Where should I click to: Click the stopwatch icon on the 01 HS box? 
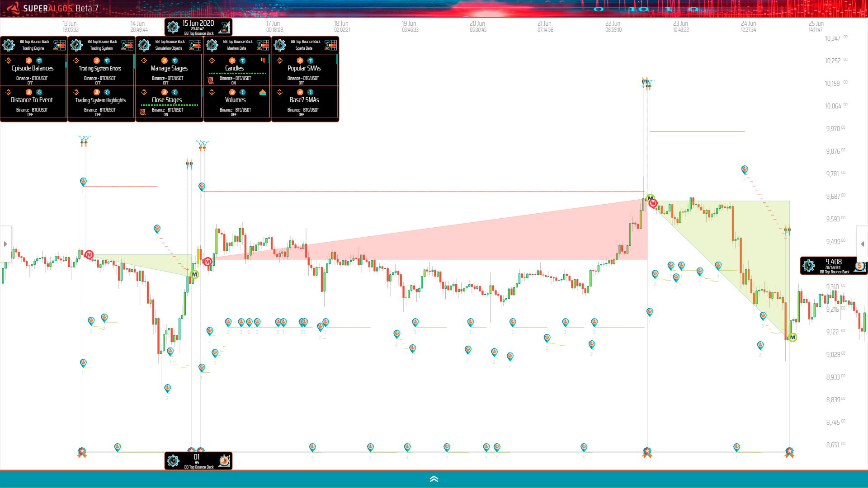pyautogui.click(x=224, y=460)
